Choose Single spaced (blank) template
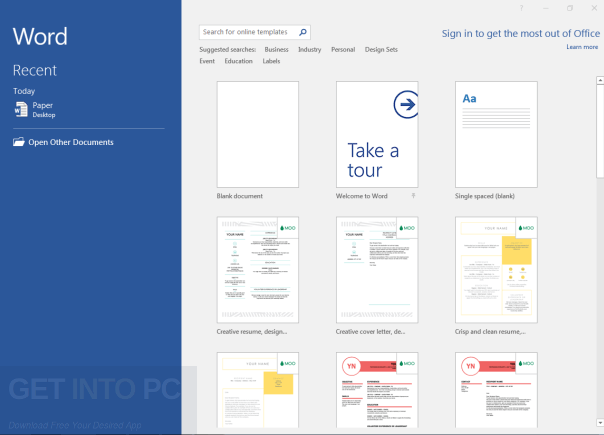 (496, 134)
